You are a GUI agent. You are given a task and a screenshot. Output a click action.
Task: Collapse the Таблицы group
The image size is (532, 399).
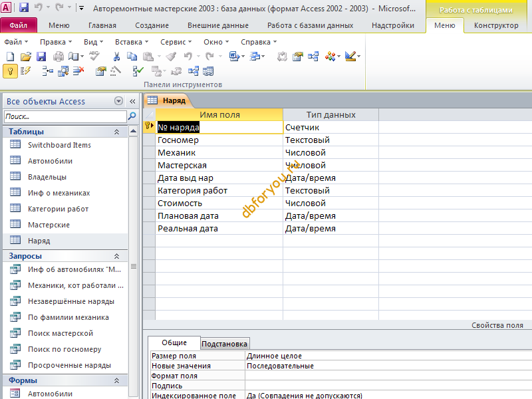pos(117,132)
